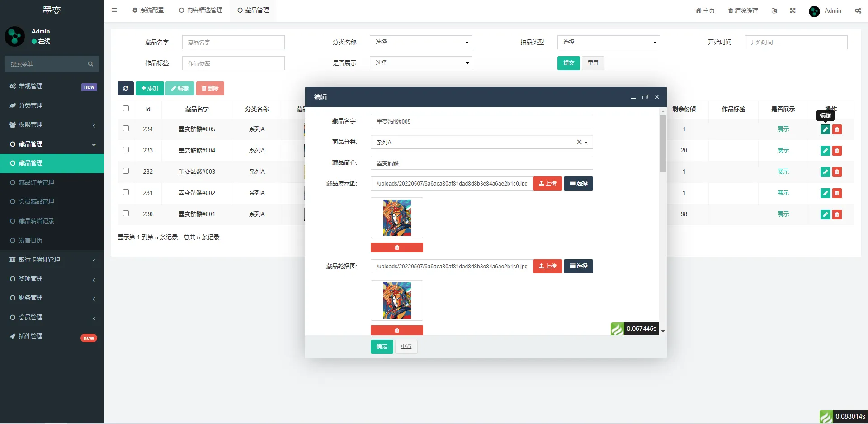868x424 pixels.
Task: Click the edit dialog vertical scrollbar
Action: (x=663, y=144)
